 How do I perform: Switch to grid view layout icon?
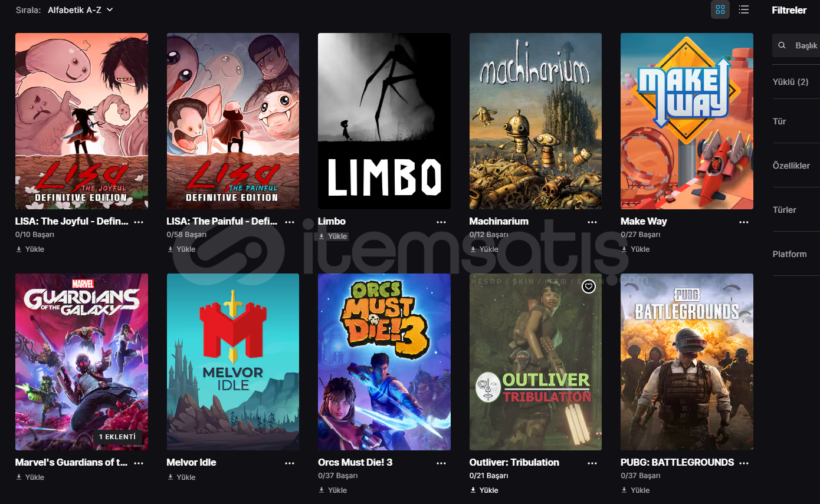coord(720,9)
